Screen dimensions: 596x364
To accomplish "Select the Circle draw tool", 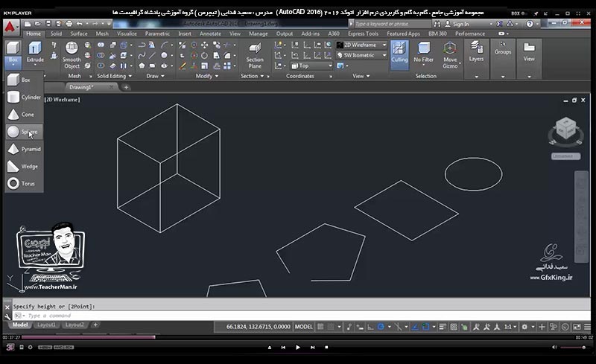I will coord(164,55).
